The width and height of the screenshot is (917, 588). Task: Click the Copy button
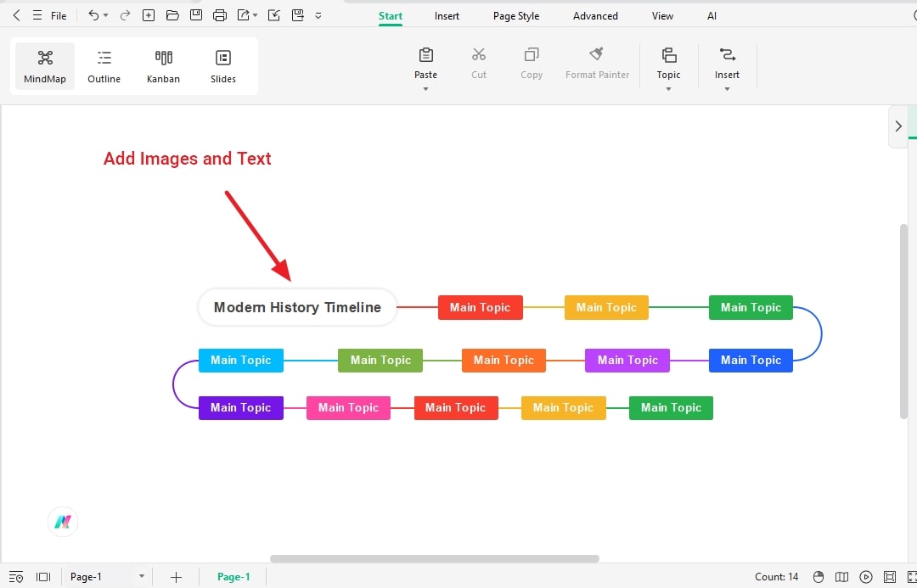point(531,63)
